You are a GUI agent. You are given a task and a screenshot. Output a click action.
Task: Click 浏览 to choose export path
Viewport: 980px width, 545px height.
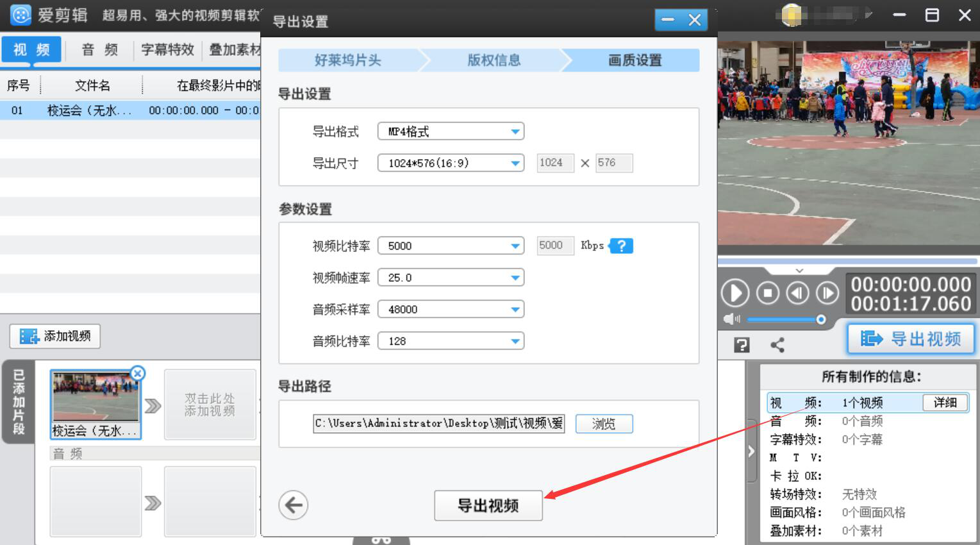click(x=604, y=424)
